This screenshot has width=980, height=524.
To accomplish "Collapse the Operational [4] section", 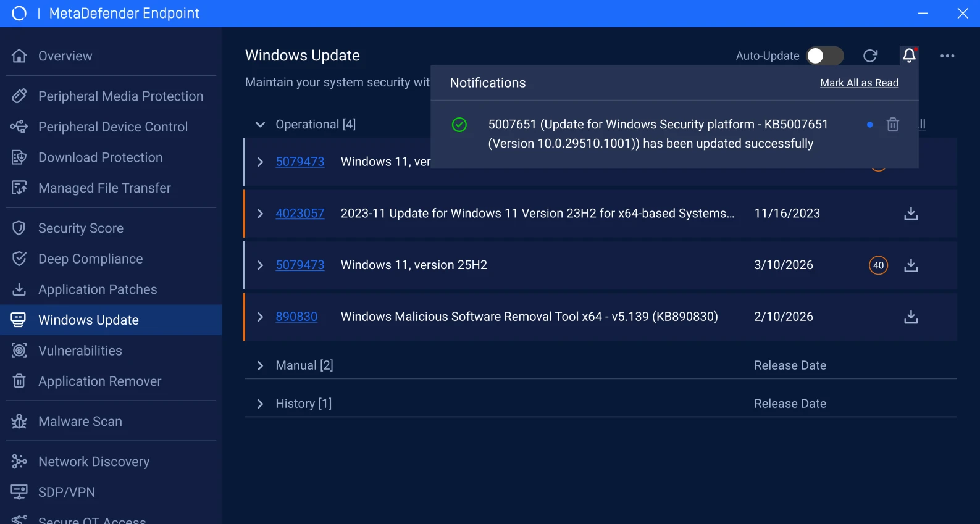I will click(x=260, y=125).
